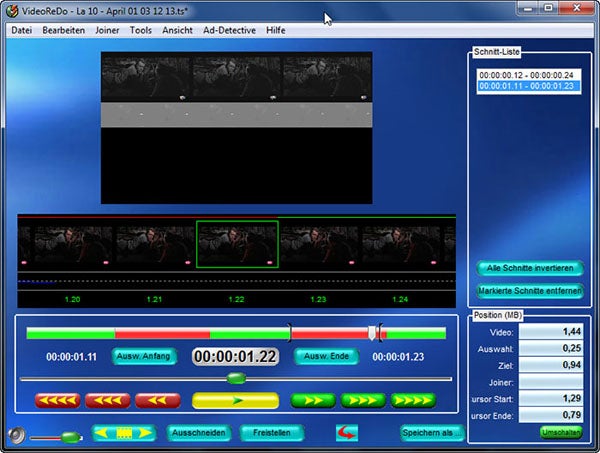Screen dimensions: 600x453
Task: Click the green four-arrow forward button
Action: click(x=413, y=401)
